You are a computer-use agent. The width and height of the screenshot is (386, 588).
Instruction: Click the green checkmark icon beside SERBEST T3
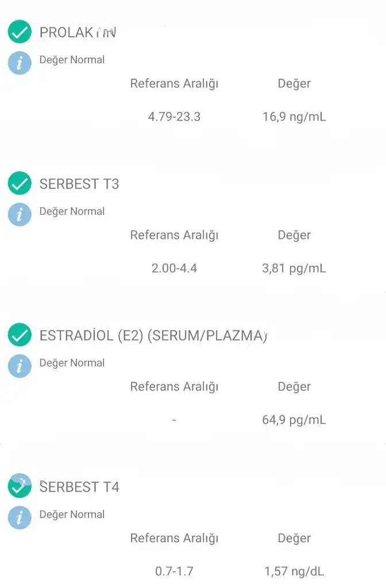tap(20, 184)
